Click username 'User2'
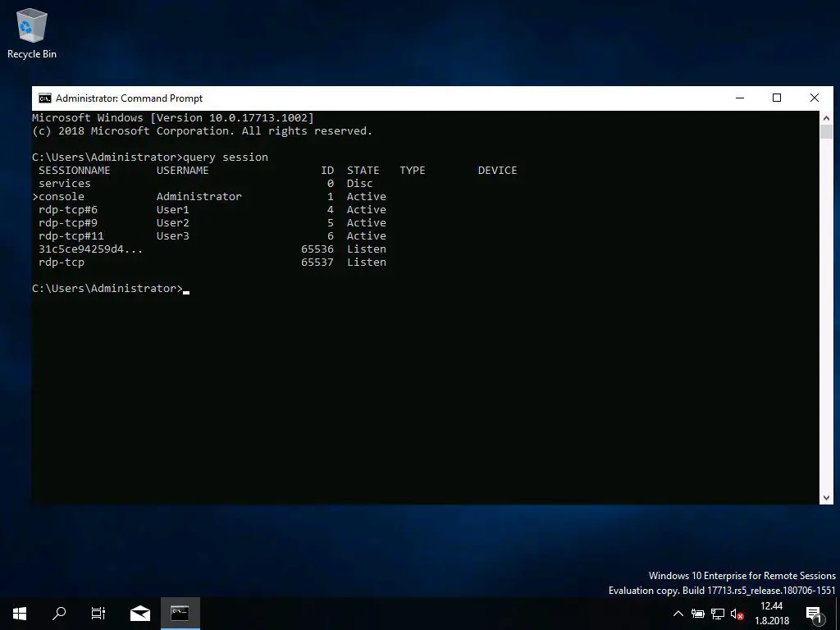The image size is (840, 630). (173, 223)
